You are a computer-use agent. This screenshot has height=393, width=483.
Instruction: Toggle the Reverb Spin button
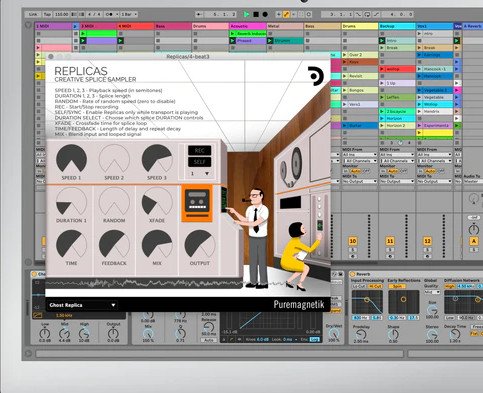397,286
